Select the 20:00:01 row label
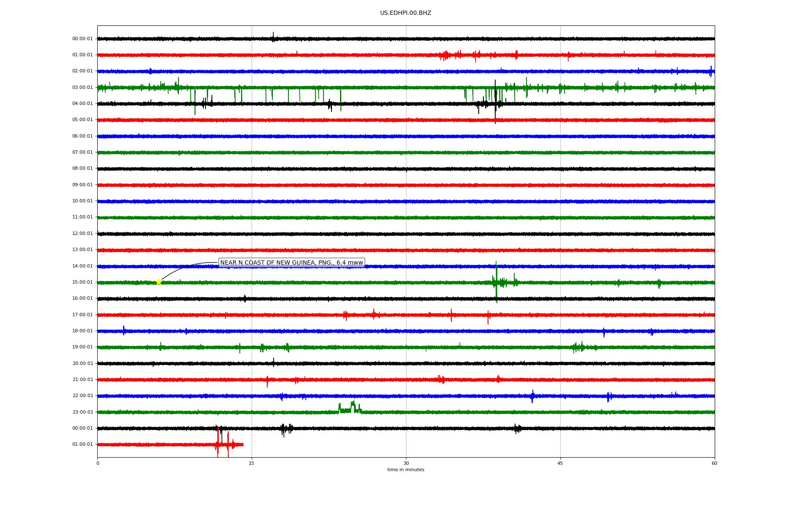This screenshot has height=508, width=812. pos(82,363)
